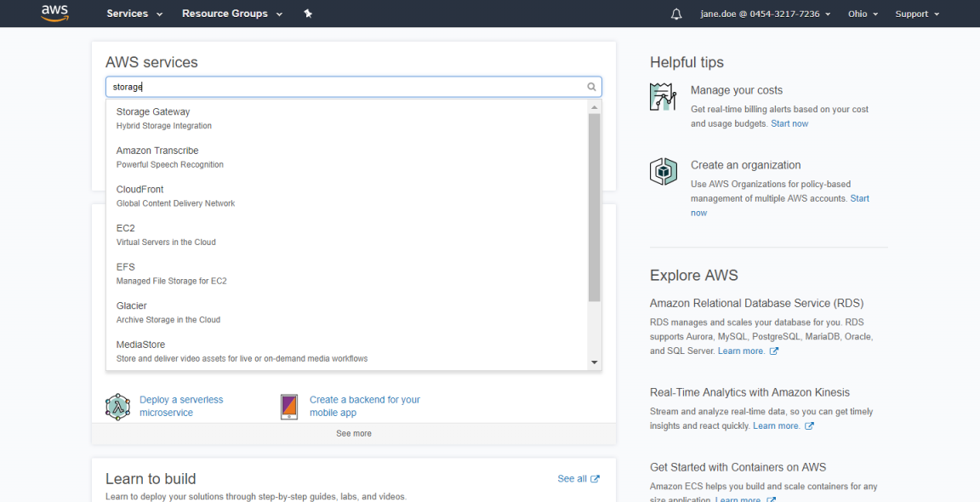Open the Support dropdown menu
This screenshot has height=502, width=980.
918,14
